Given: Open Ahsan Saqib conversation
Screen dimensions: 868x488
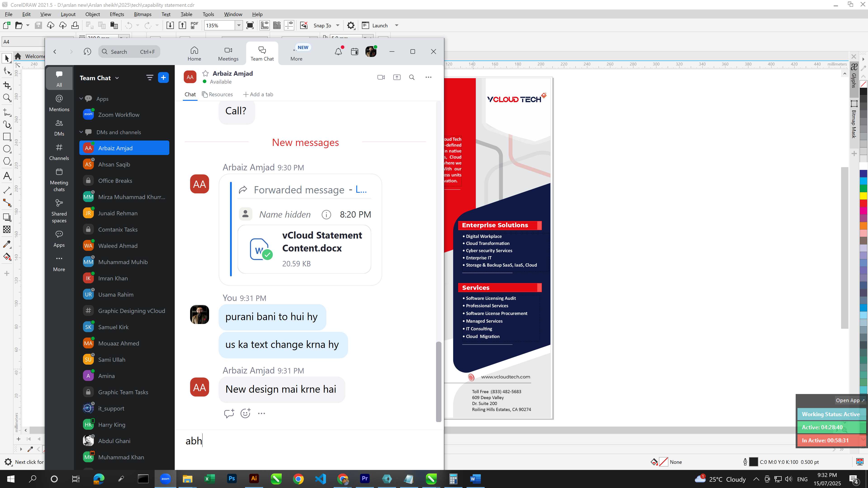Looking at the screenshot, I should pos(124,164).
